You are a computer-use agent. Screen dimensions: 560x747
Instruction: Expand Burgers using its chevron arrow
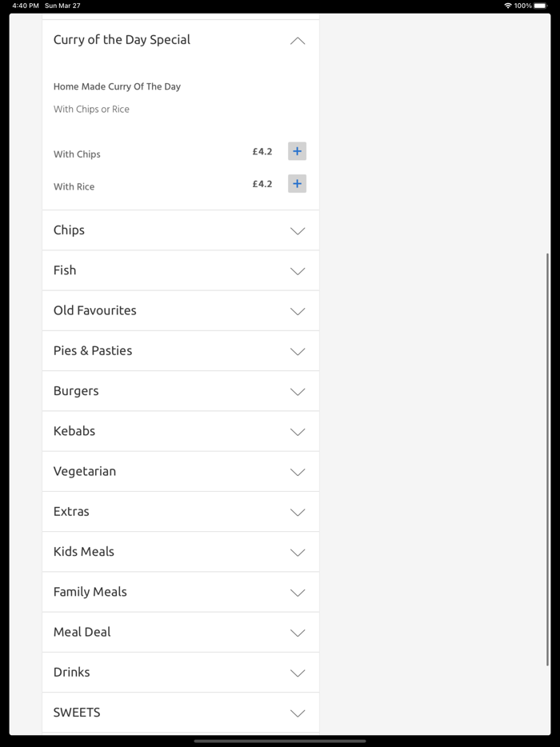[298, 392]
